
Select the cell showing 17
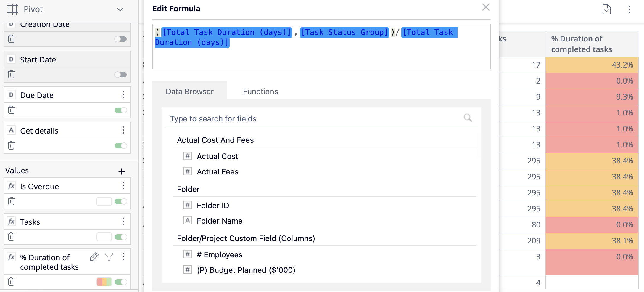point(522,65)
